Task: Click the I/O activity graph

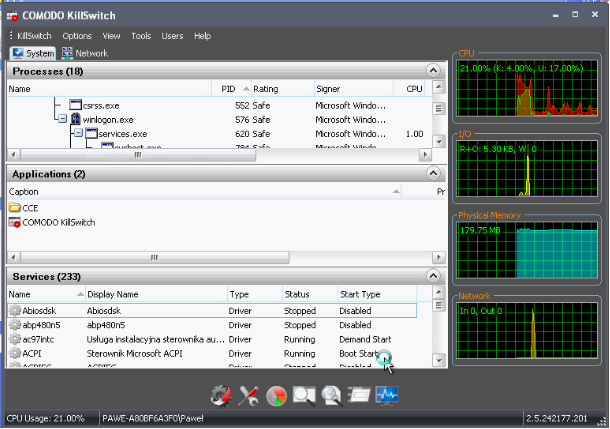Action: point(527,169)
